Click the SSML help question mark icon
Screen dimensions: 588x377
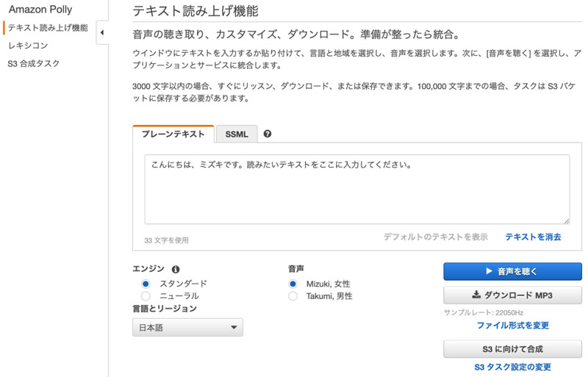tap(268, 134)
